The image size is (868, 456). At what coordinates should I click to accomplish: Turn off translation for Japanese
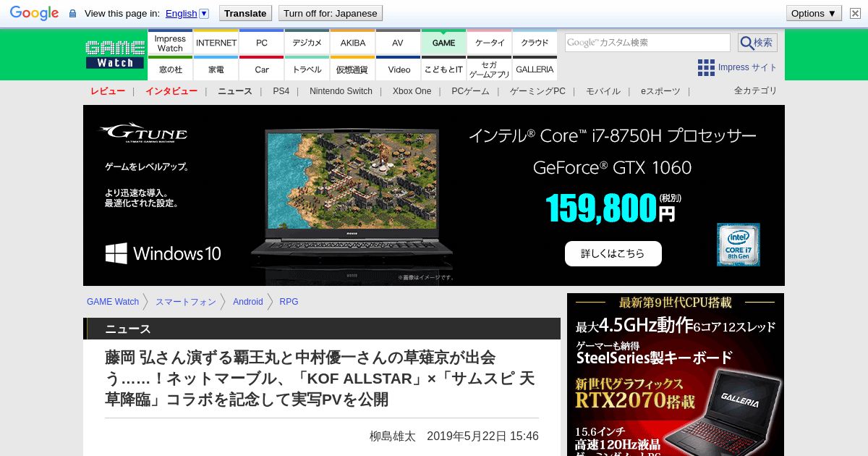point(331,13)
